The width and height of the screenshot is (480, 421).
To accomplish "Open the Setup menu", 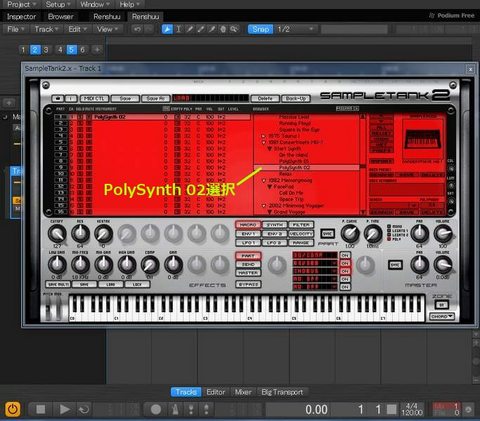I will (58, 4).
